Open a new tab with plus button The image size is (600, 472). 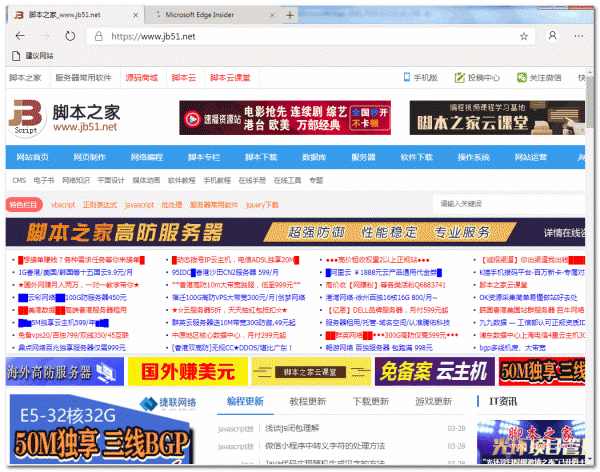pyautogui.click(x=290, y=15)
